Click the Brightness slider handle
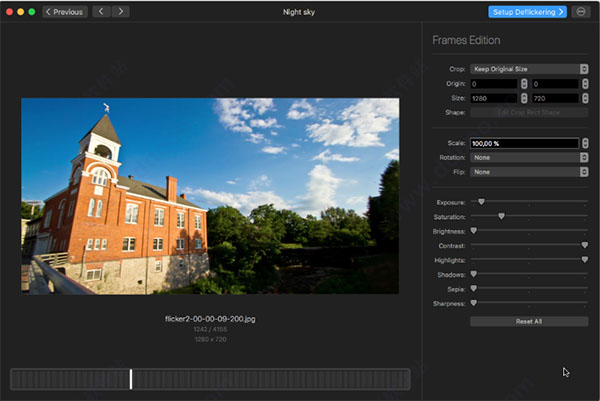600x401 pixels. coord(474,231)
